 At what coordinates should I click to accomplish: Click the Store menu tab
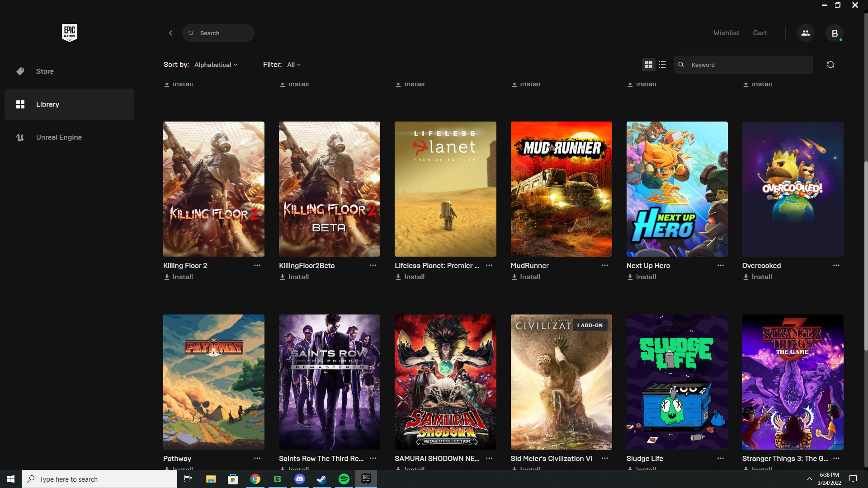coord(45,71)
